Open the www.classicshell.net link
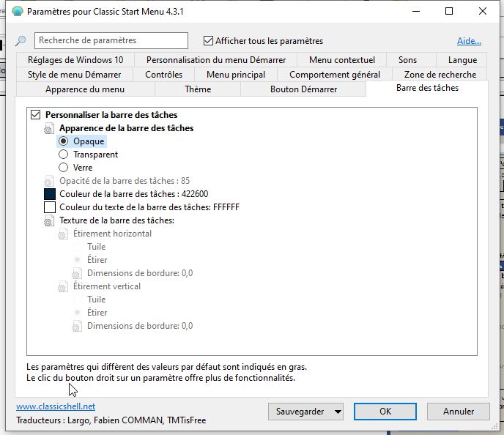Screen dimensions: 504x435 tap(56, 406)
